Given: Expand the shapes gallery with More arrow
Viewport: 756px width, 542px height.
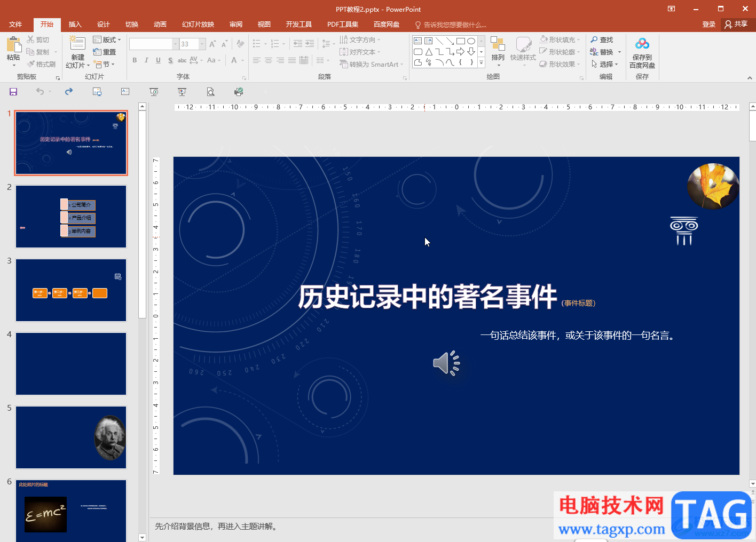Looking at the screenshot, I should (x=481, y=63).
